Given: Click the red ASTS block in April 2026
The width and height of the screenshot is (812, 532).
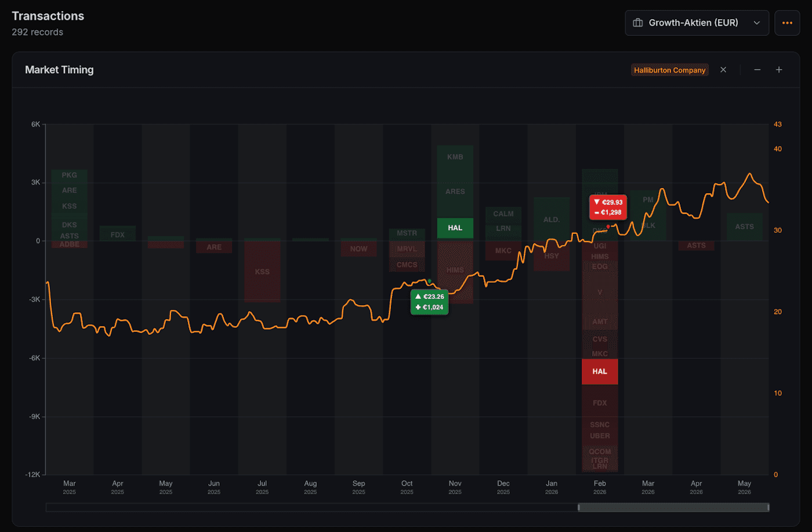Looking at the screenshot, I should pos(697,245).
